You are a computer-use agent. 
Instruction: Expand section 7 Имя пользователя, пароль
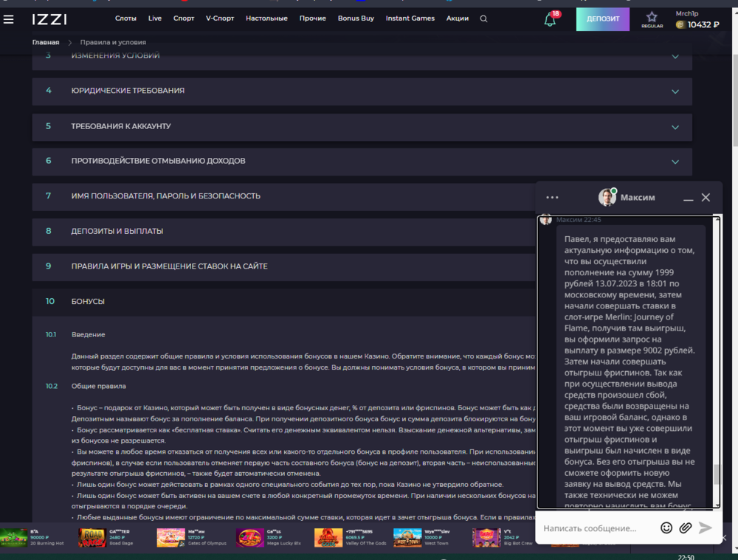[x=284, y=196]
